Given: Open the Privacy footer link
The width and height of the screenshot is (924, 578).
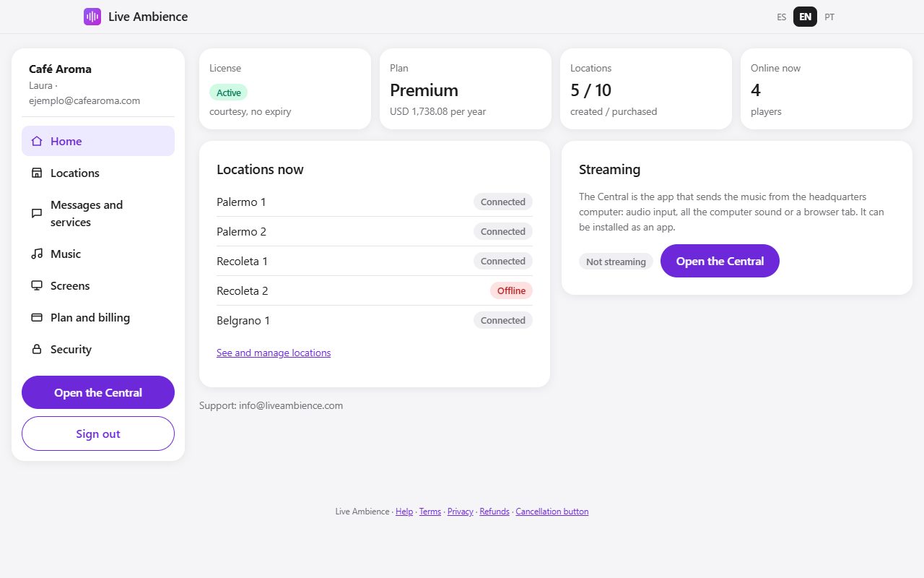Looking at the screenshot, I should 461,512.
